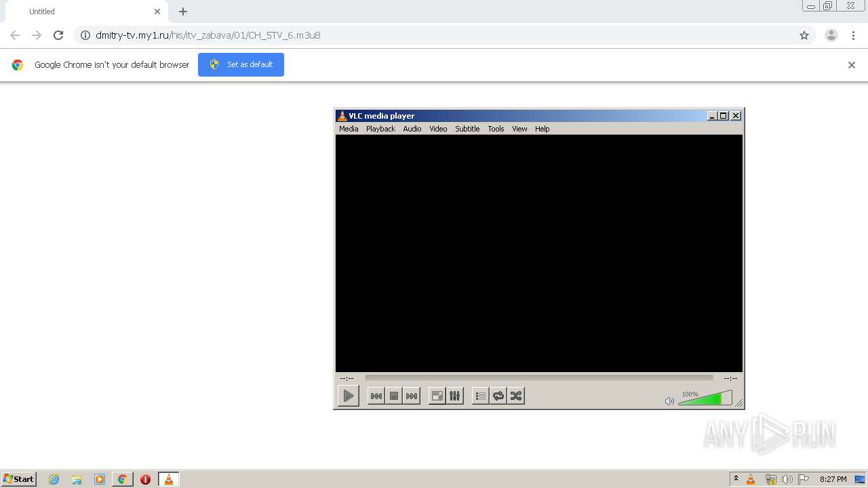Click the VLC window resize grip
The height and width of the screenshot is (488, 868).
pyautogui.click(x=739, y=403)
